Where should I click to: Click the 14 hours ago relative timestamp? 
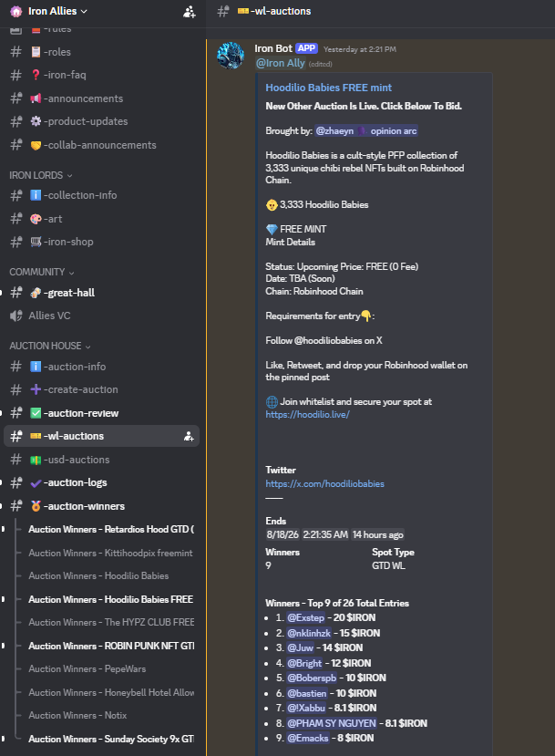pyautogui.click(x=377, y=534)
